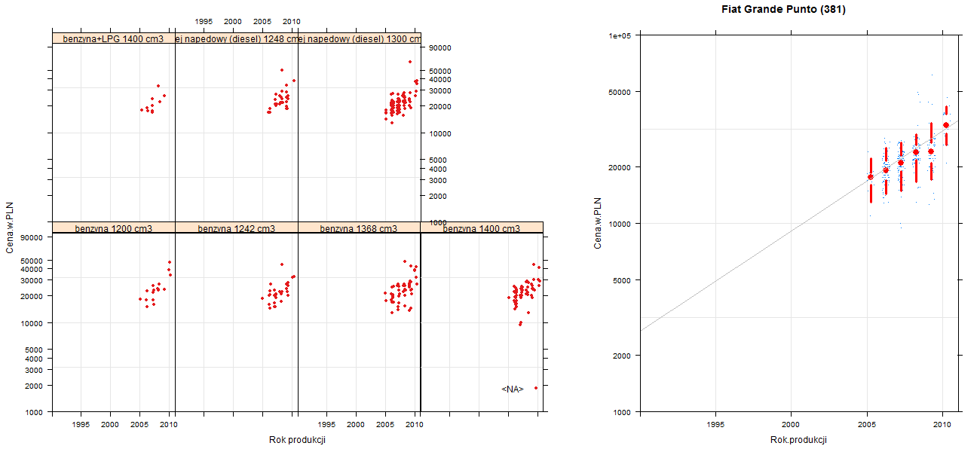The height and width of the screenshot is (452, 980).
Task: Select the Rok produkcji label under the lattice panels
Action: coord(297,440)
